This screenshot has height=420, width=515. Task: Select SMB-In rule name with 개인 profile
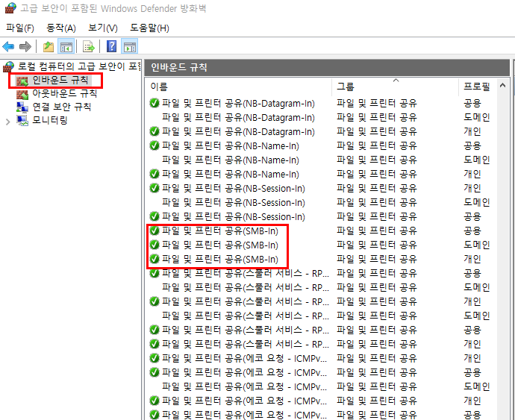coord(219,260)
